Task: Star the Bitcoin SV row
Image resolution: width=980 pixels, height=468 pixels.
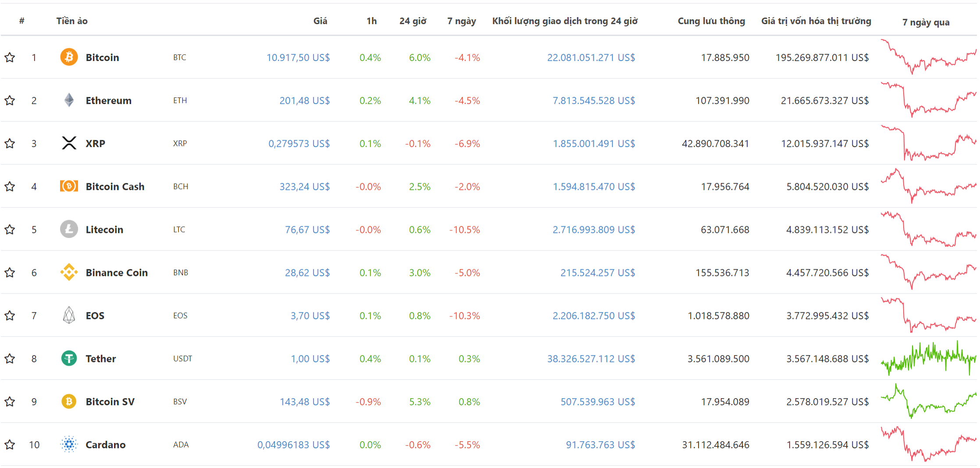Action: (x=10, y=401)
